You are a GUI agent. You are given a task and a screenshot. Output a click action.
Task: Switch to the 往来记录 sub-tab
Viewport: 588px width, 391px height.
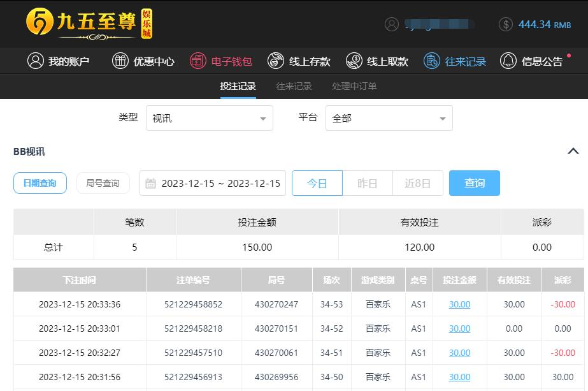tap(294, 86)
